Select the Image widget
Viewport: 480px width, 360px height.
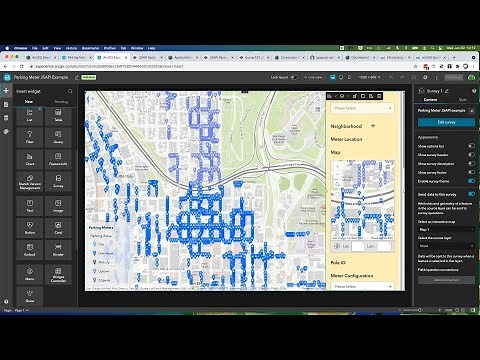tap(58, 206)
